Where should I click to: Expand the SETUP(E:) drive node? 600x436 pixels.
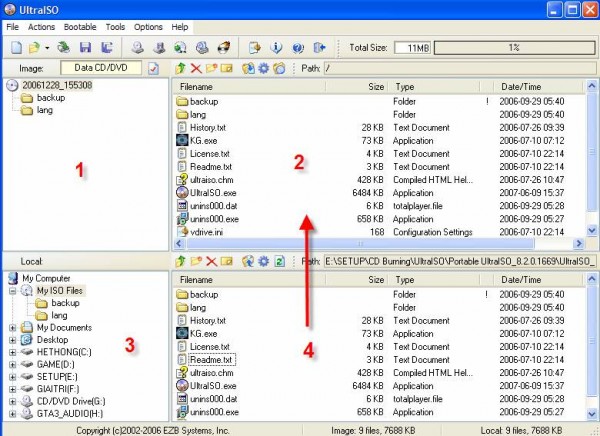[x=13, y=377]
